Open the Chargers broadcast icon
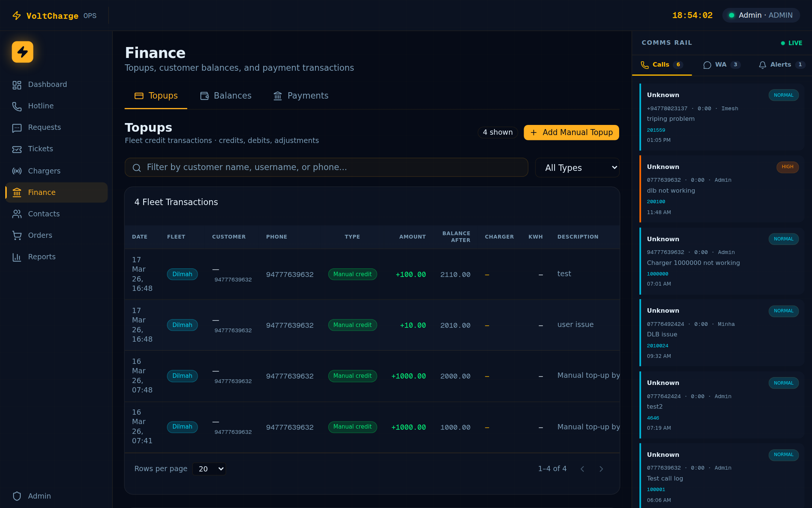 [x=17, y=171]
